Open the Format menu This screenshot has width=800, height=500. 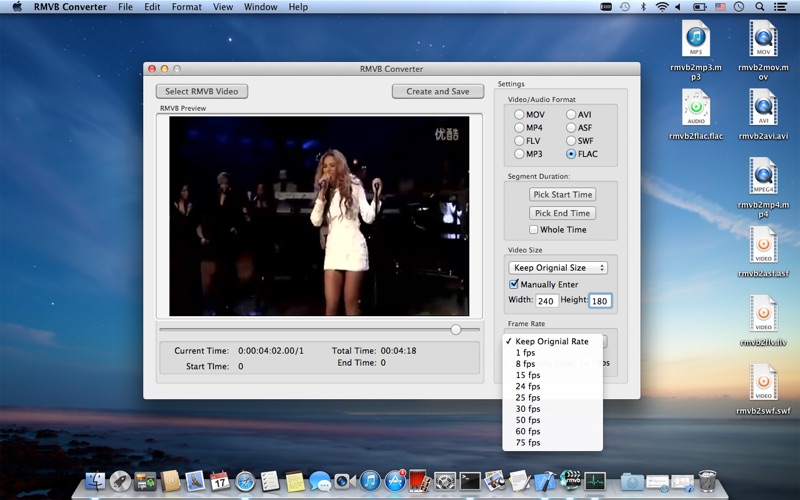coord(187,7)
